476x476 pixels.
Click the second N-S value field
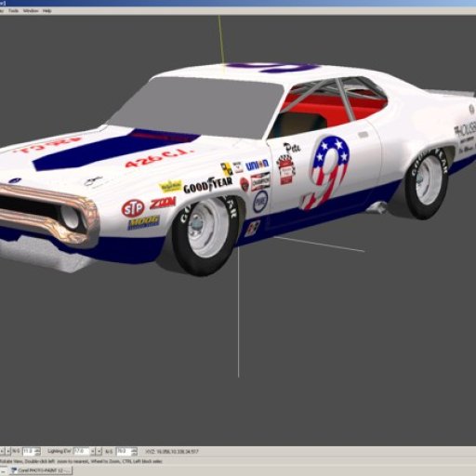coord(124,451)
